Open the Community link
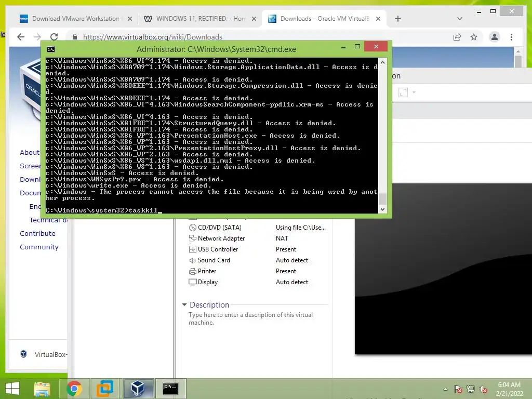Screen dimensions: 532x399 pos(39,247)
